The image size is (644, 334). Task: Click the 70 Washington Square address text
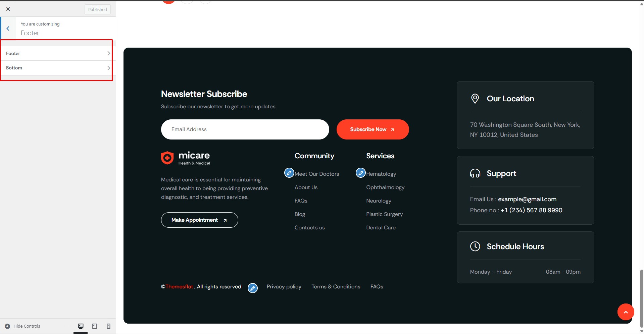coord(525,130)
